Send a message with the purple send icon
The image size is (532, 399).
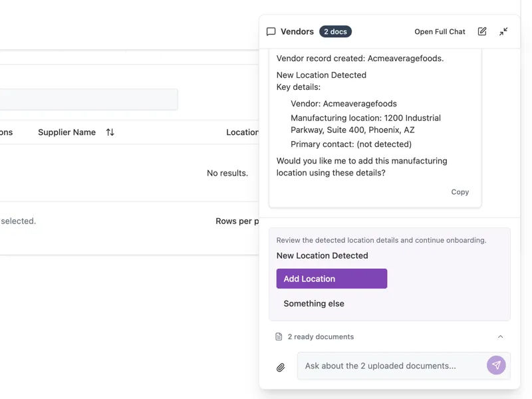point(496,365)
